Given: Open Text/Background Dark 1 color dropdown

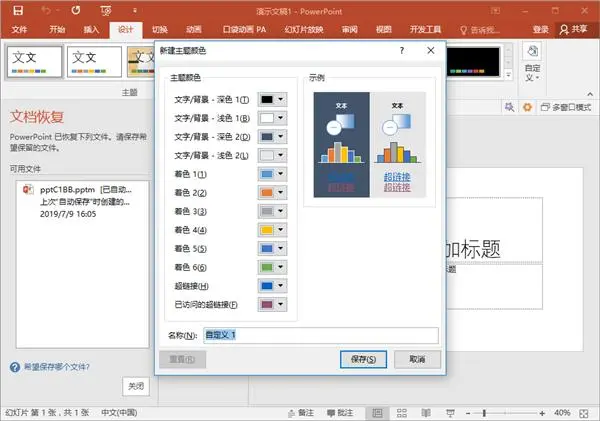Looking at the screenshot, I should tap(272, 100).
